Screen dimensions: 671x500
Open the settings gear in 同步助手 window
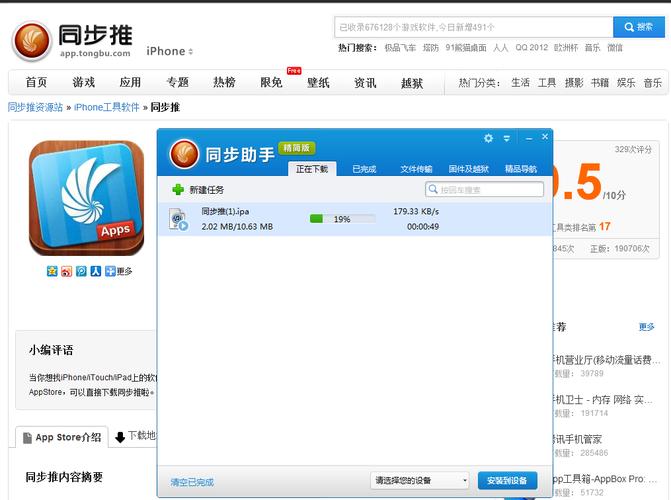(x=488, y=138)
